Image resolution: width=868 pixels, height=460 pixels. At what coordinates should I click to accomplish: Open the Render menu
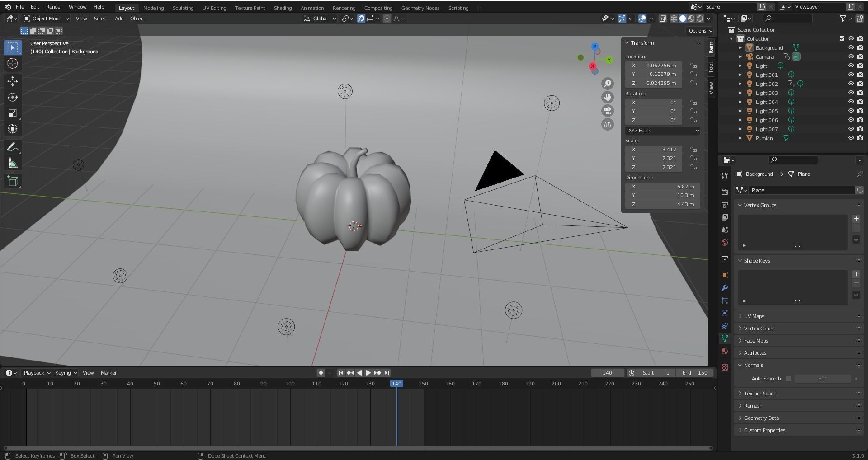(x=54, y=7)
